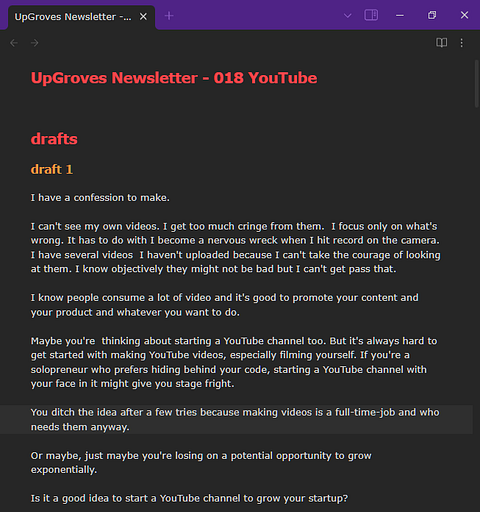The height and width of the screenshot is (512, 480).
Task: Place cursor in the 'draft 1' heading
Action: click(52, 169)
